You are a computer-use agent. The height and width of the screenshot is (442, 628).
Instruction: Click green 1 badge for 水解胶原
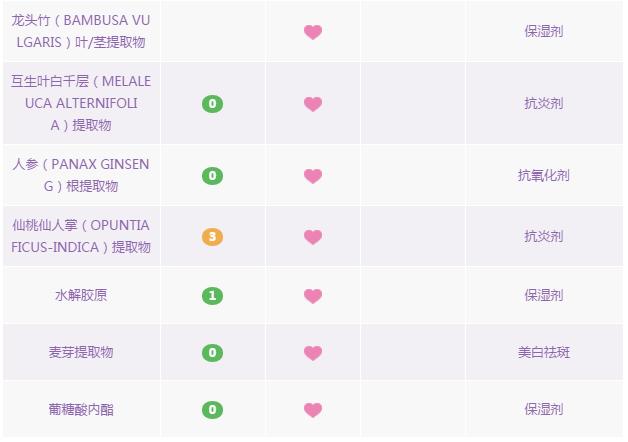pos(212,296)
